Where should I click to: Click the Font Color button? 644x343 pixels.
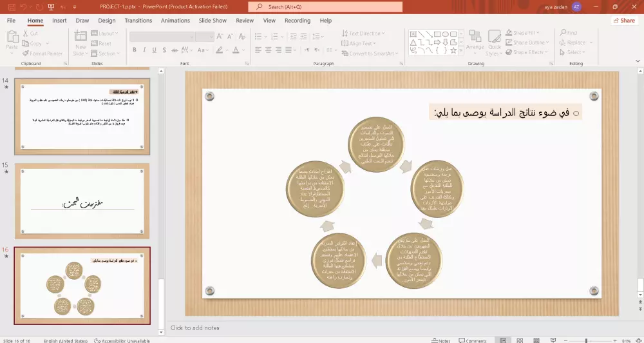236,50
